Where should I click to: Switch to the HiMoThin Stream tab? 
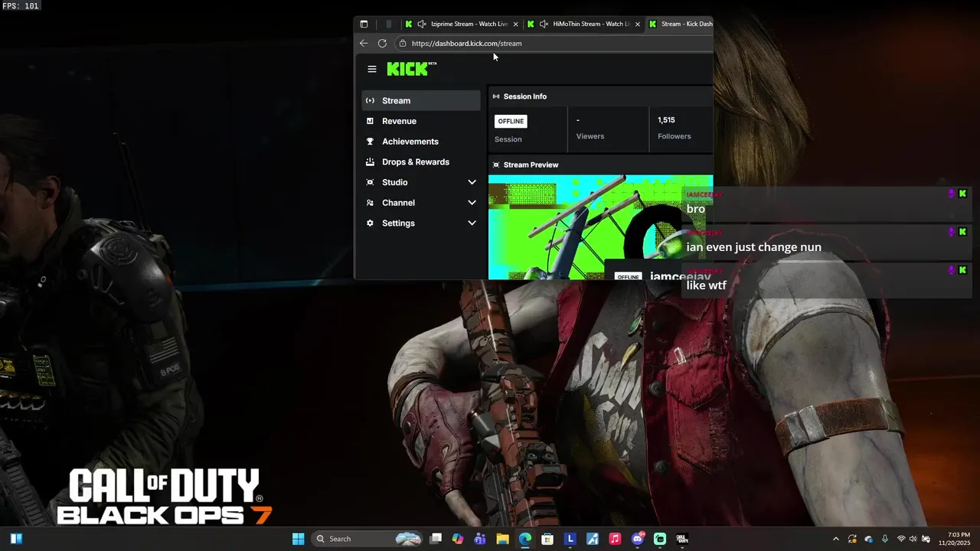pyautogui.click(x=584, y=24)
